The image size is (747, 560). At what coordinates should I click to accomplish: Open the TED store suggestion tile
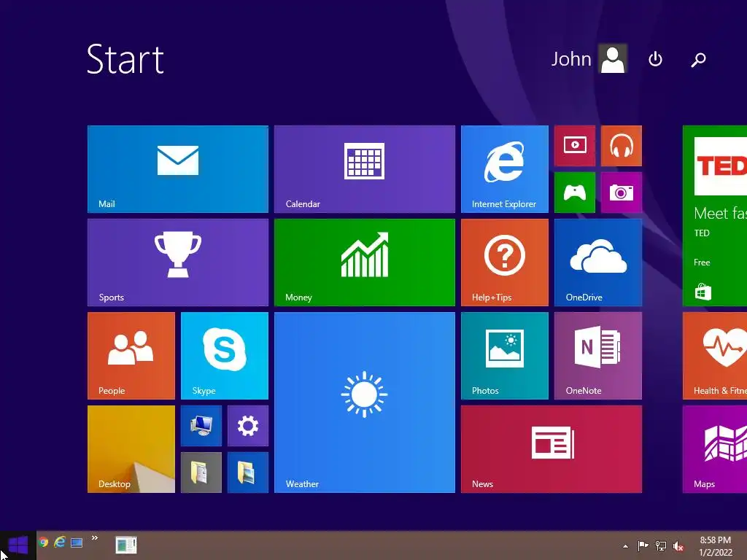pyautogui.click(x=715, y=216)
